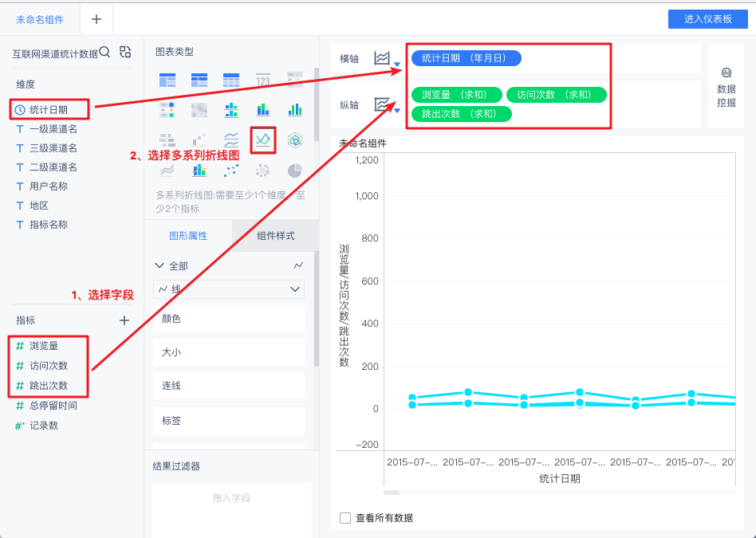Image resolution: width=756 pixels, height=538 pixels.
Task: Click the 结果过滤器 drop area
Action: [x=232, y=509]
